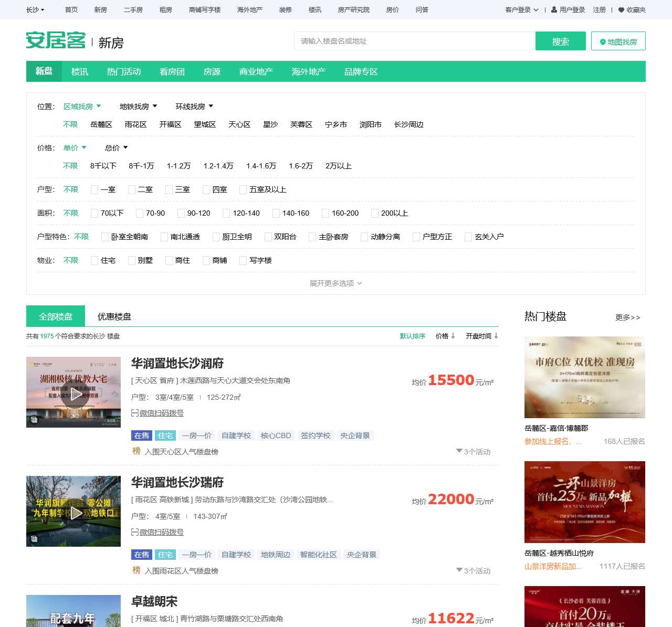Select the 看房团 navigation tab
This screenshot has width=672, height=627.
coord(172,71)
